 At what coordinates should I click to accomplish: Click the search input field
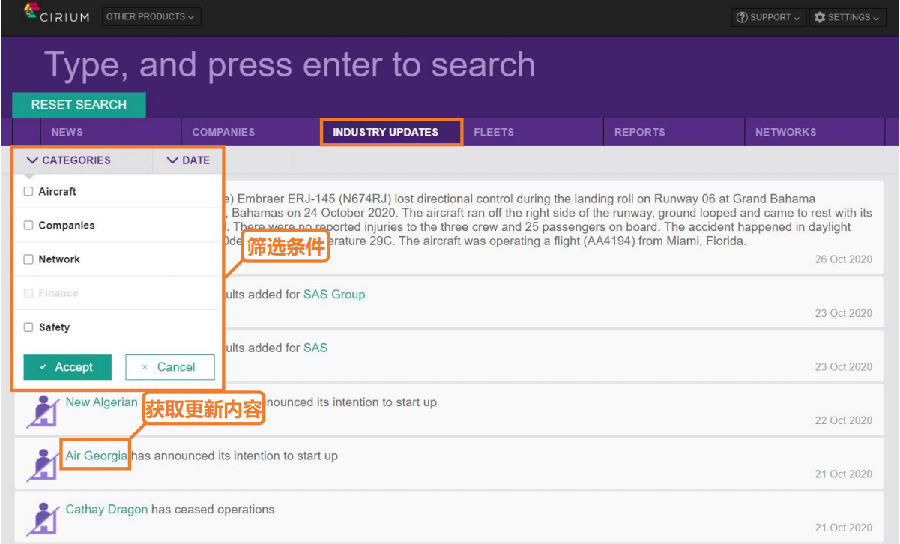400,65
